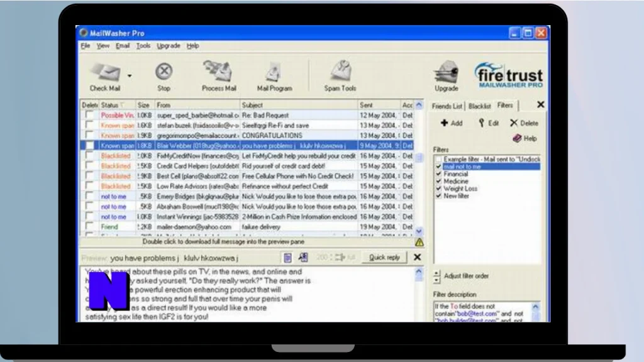The width and height of the screenshot is (644, 362).
Task: Open the Help menu
Action: (x=192, y=45)
